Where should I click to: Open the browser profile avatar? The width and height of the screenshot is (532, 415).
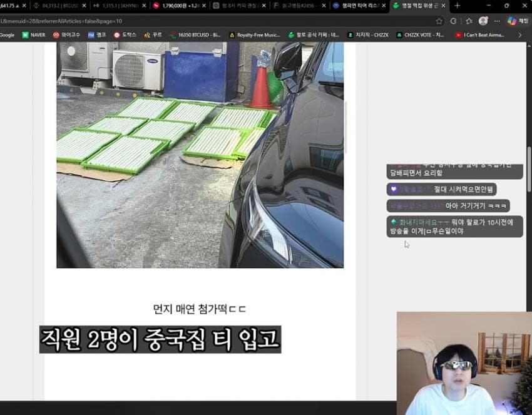[x=483, y=21]
